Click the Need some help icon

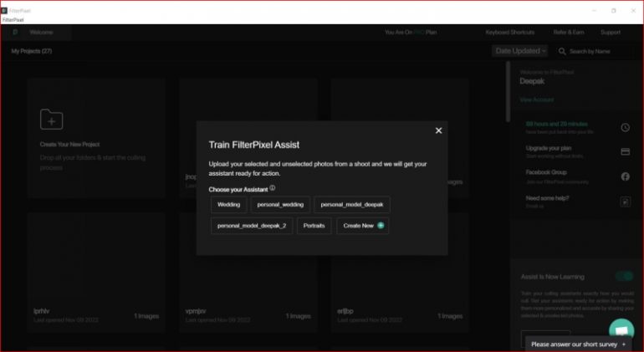pos(625,202)
